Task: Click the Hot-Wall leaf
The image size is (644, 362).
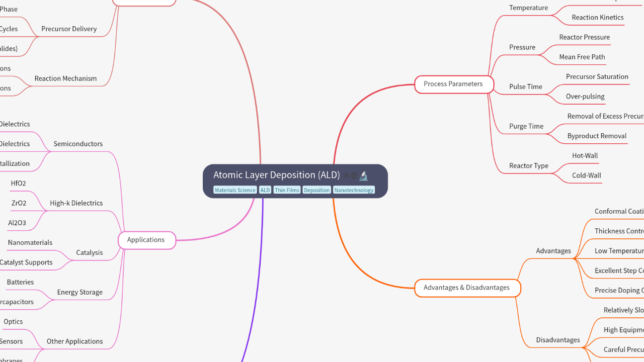Action: (x=585, y=155)
